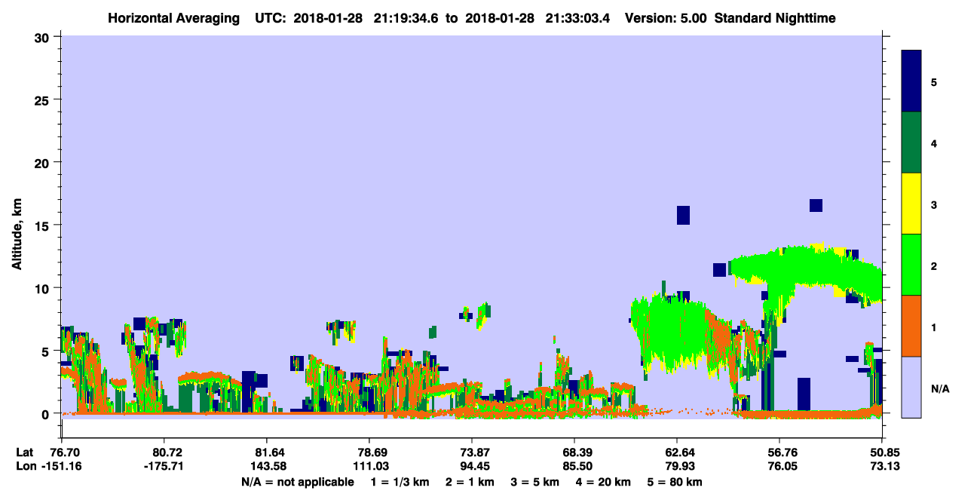Click the dark blue colorbar segment labeled 5
Viewport: 980px width, 503px height.
pos(911,81)
